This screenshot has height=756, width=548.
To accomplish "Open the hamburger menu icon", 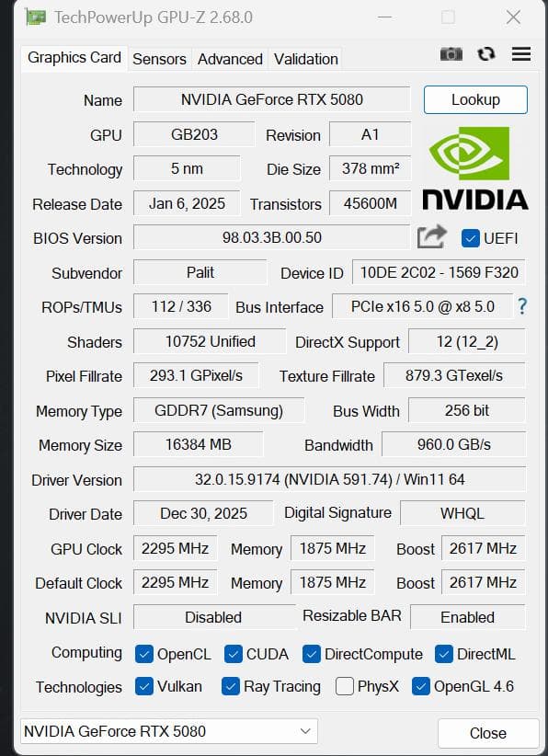I will [520, 54].
